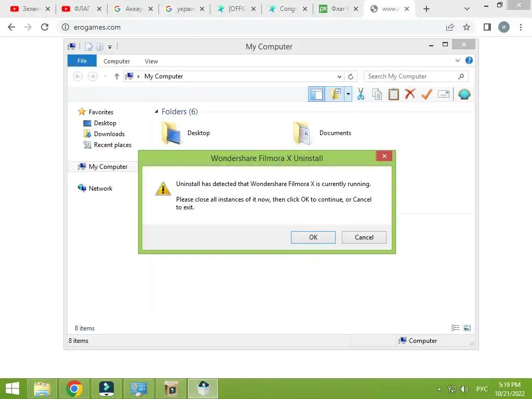Select Downloads in the navigation pane
The height and width of the screenshot is (399, 532).
tap(104, 134)
